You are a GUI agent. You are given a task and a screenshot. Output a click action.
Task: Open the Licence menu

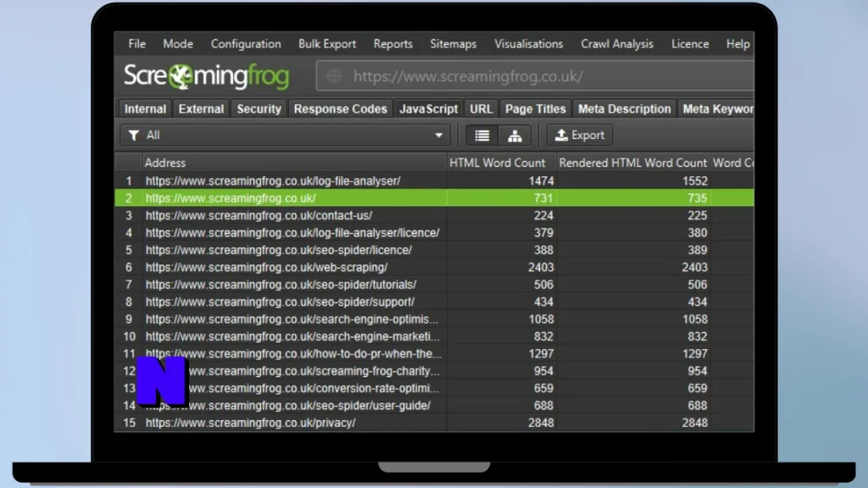[x=690, y=44]
